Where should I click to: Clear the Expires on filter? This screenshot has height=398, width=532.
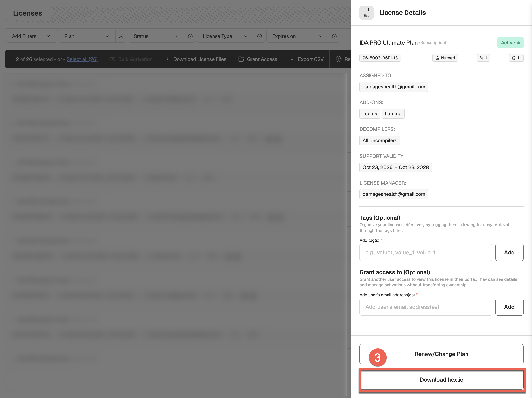(x=334, y=36)
